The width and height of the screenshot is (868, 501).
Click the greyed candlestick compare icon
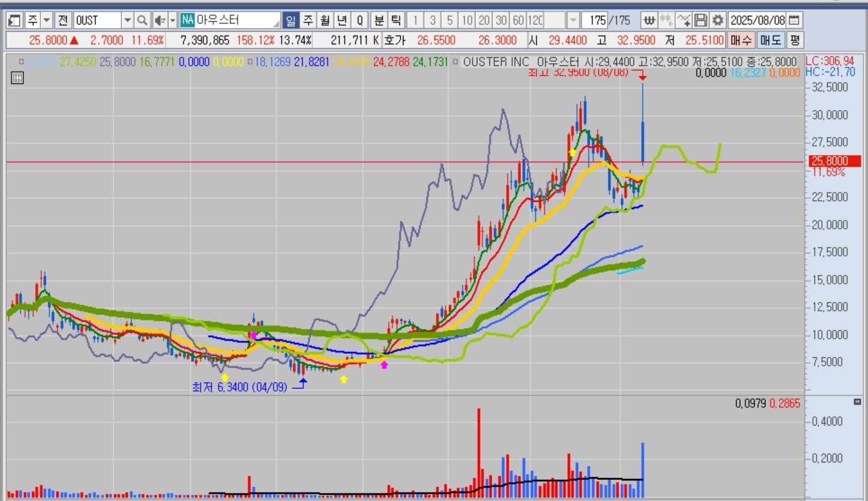pos(666,20)
